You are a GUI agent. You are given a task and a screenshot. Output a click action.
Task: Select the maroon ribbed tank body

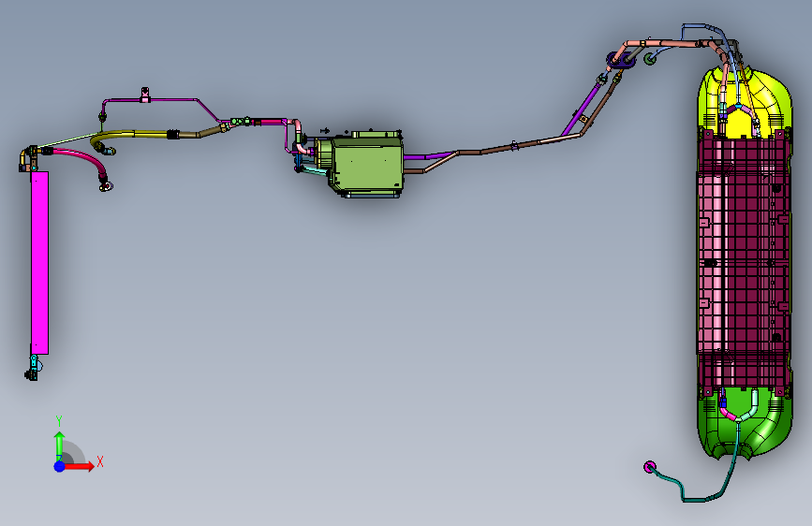pos(743,264)
